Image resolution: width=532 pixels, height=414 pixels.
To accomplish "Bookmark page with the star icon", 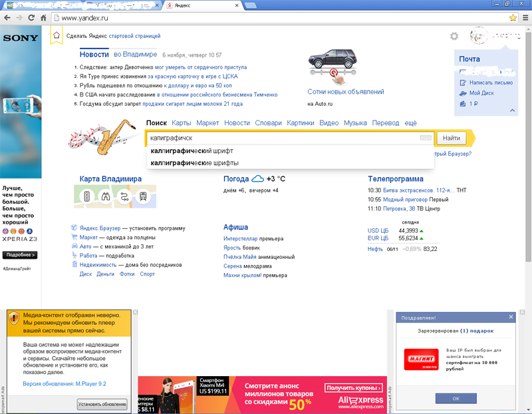I will (513, 18).
